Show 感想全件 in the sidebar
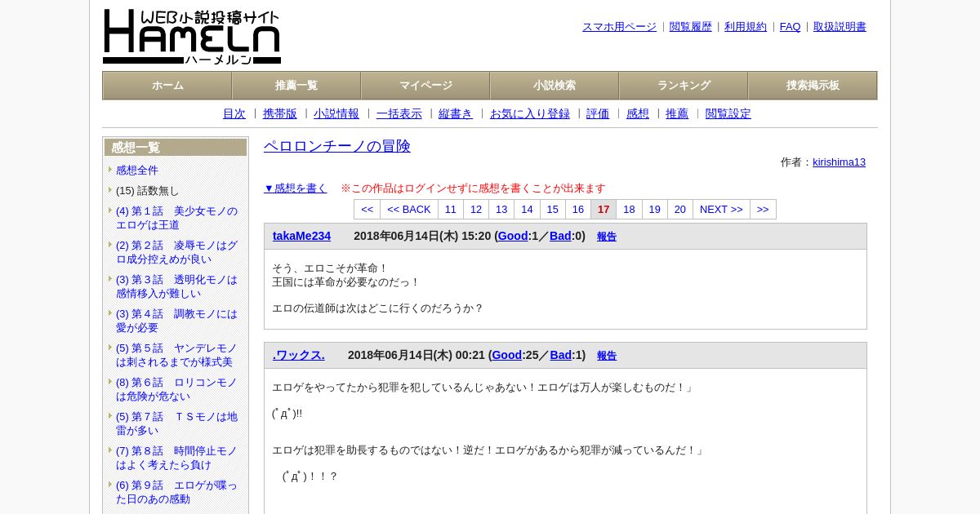The width and height of the screenshot is (980, 514). (x=137, y=170)
